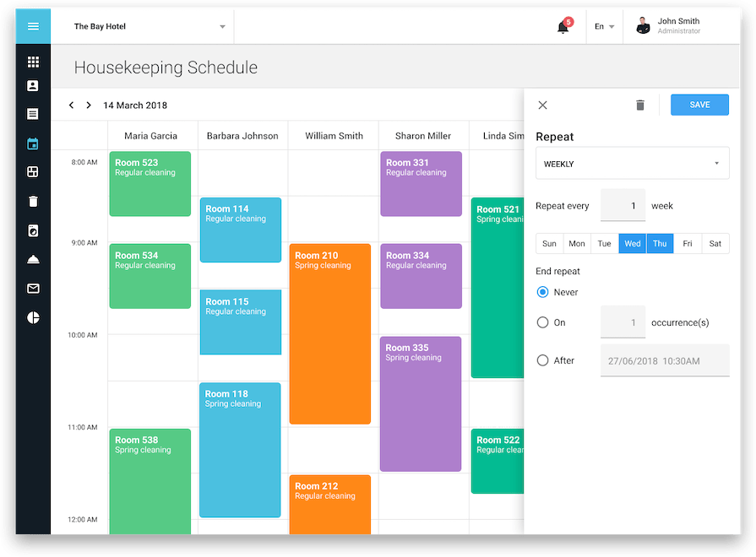Open the En language dropdown

[x=605, y=26]
